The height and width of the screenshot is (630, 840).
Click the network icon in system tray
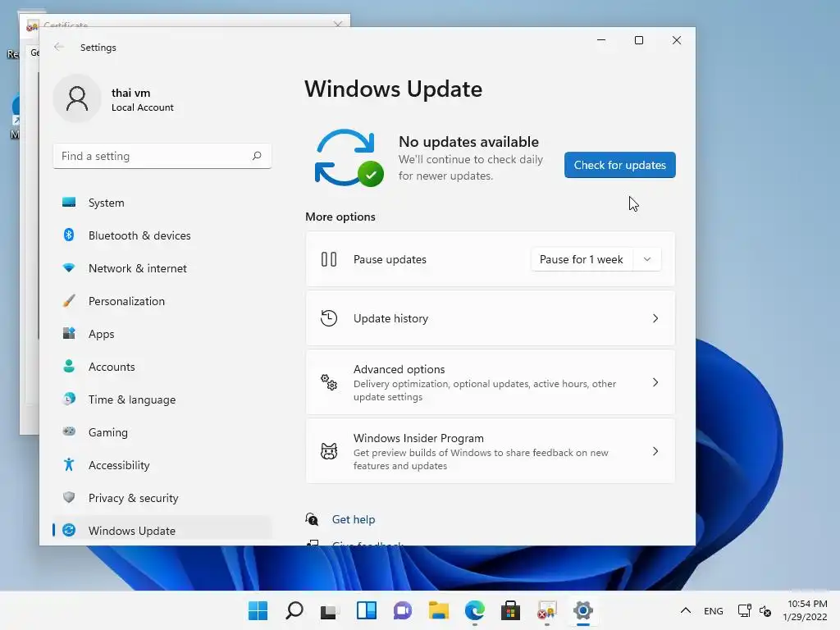(744, 610)
